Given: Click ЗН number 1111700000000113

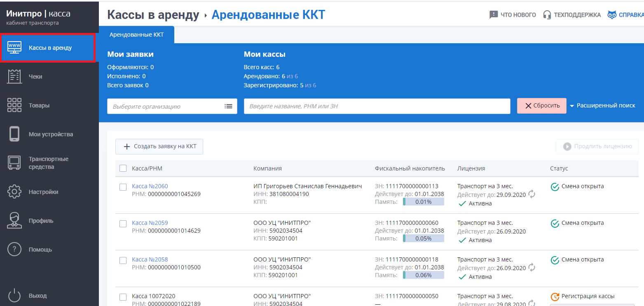Looking at the screenshot, I should 412,186.
